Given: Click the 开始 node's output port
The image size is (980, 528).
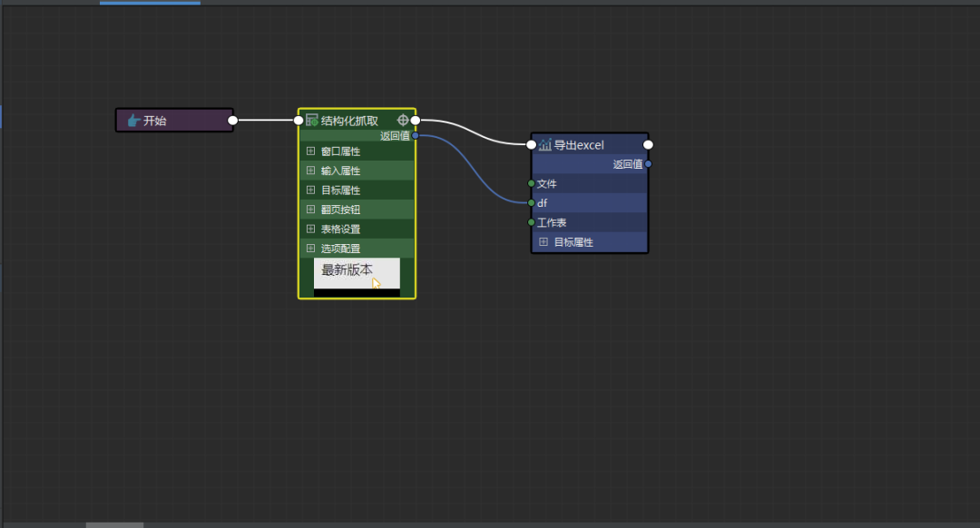Looking at the screenshot, I should [x=232, y=120].
